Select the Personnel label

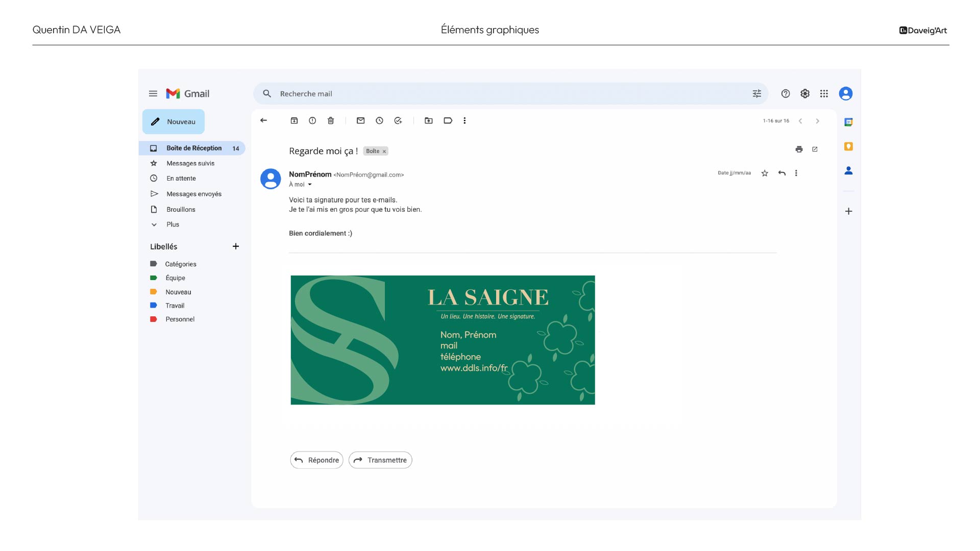pos(180,319)
